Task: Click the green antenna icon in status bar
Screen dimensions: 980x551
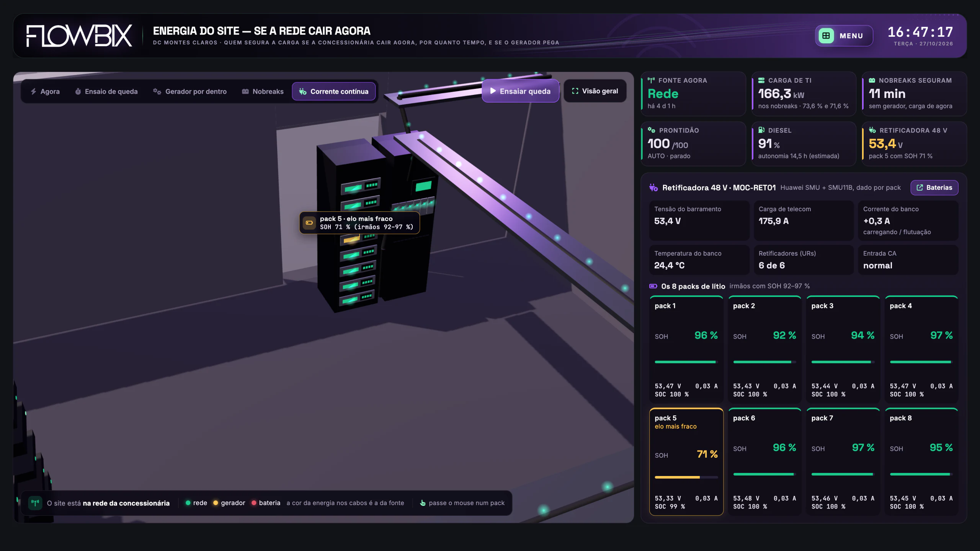Action: (x=35, y=503)
